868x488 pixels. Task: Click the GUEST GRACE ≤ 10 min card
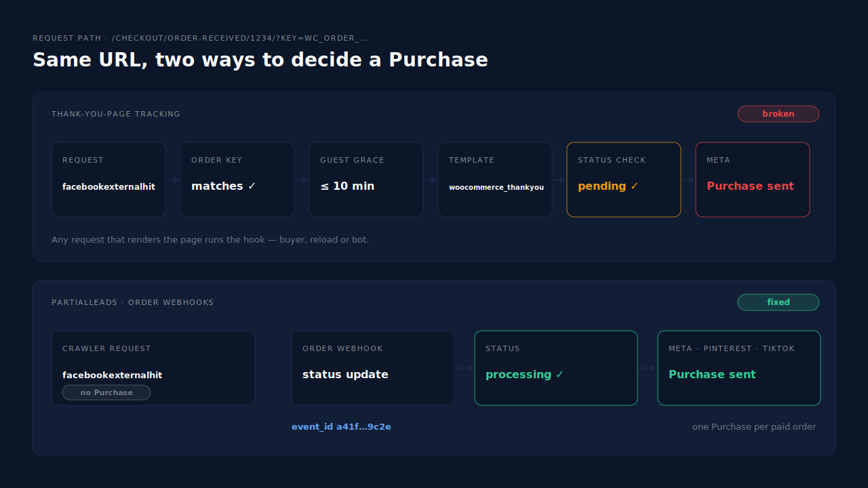tap(366, 180)
